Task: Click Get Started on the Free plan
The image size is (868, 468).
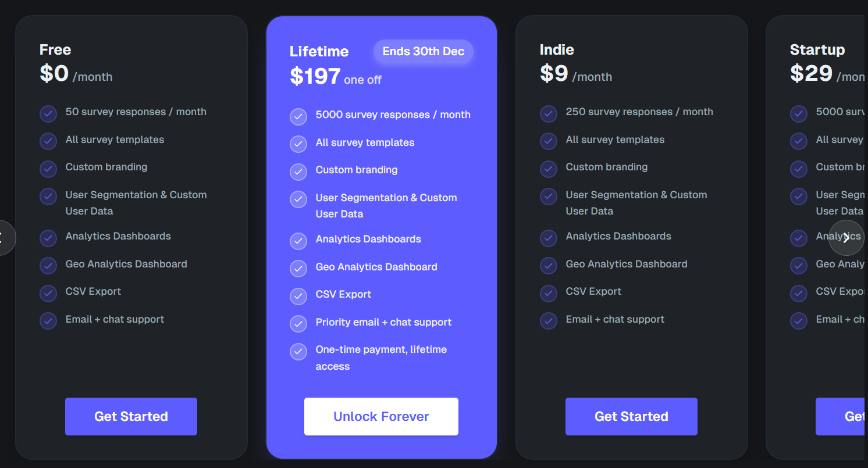Action: pyautogui.click(x=131, y=416)
